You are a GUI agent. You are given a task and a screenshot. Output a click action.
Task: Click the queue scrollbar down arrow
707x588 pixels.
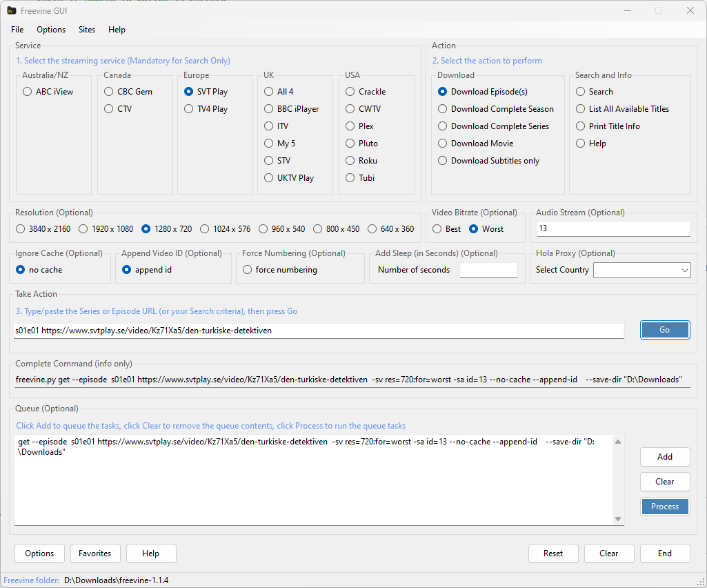[x=618, y=519]
